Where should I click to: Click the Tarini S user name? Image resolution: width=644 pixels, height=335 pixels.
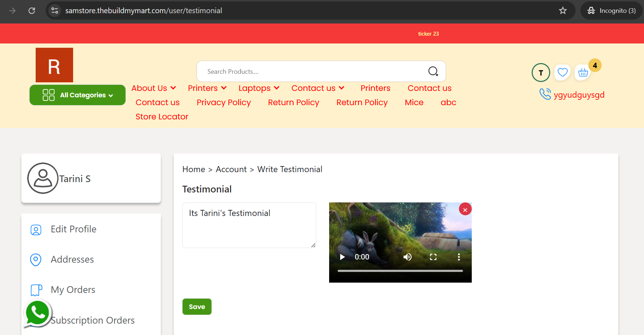pyautogui.click(x=75, y=179)
